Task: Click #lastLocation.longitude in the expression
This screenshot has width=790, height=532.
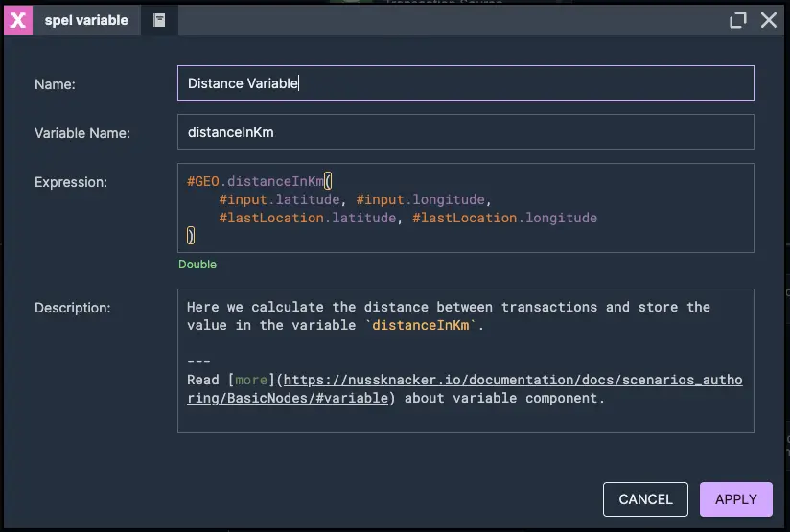Action: (x=505, y=218)
